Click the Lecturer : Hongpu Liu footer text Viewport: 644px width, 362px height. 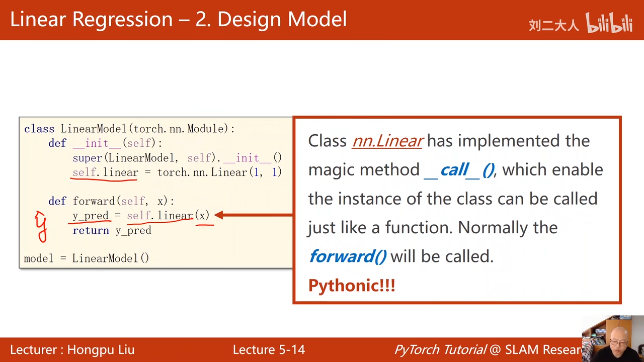72,350
